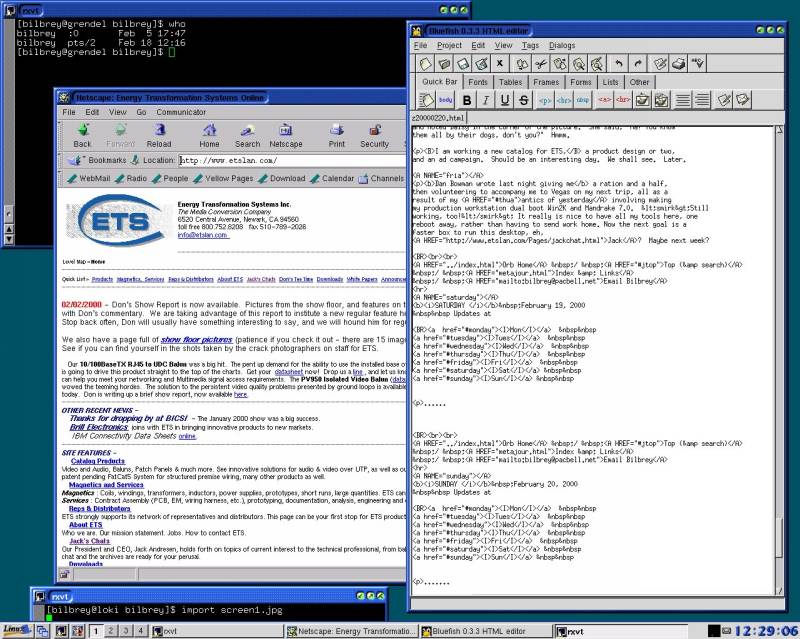Open the Communicator menu in Netscape

click(x=181, y=112)
